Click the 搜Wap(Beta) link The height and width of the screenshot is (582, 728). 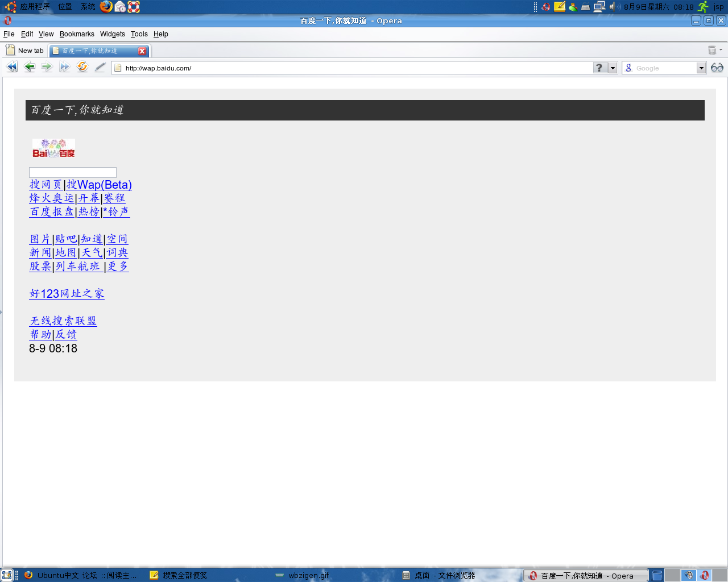pos(99,185)
